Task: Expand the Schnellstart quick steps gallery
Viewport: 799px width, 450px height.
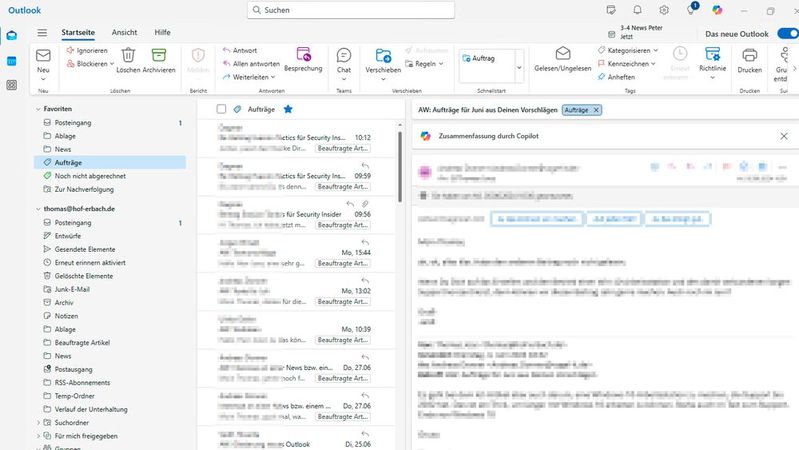Action: 519,67
